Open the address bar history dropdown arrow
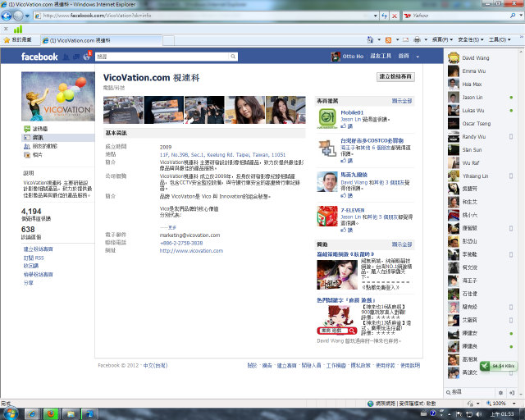This screenshot has height=420, width=525. click(376, 16)
